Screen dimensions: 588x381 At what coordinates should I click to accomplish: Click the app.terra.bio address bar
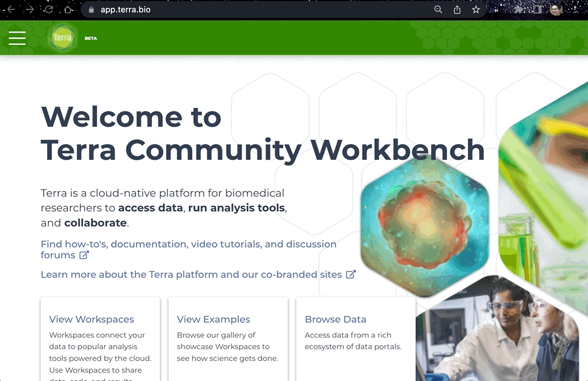click(x=283, y=10)
